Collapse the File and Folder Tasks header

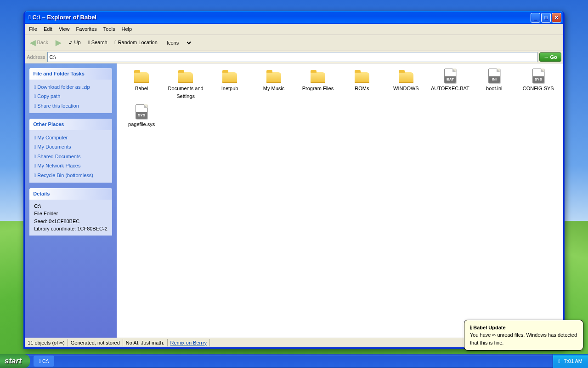[71, 74]
